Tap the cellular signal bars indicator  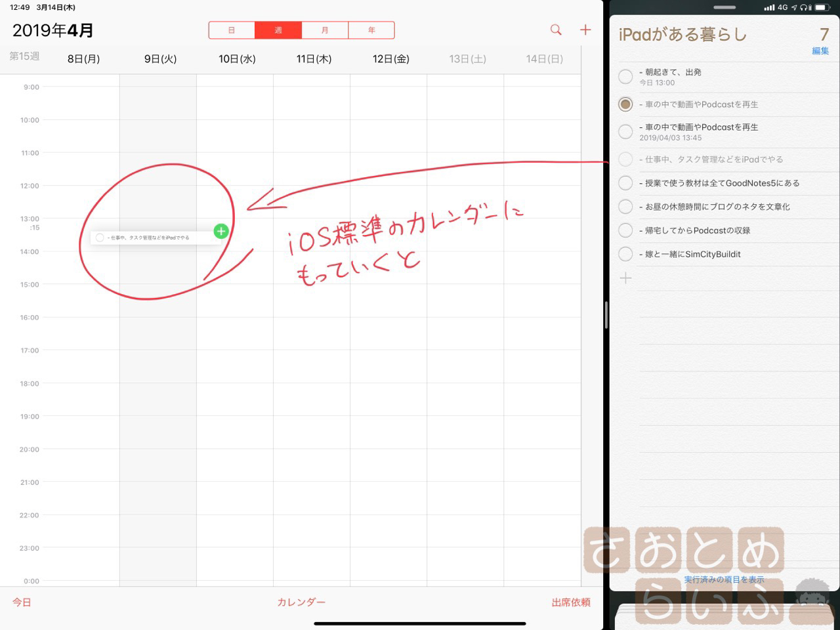(x=769, y=7)
